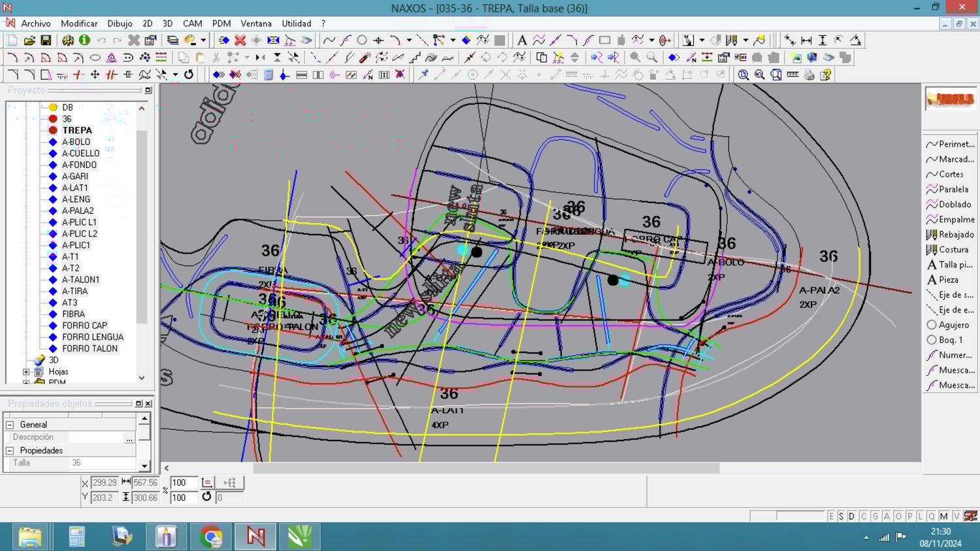Image resolution: width=980 pixels, height=551 pixels.
Task: Open the Dibujo menu
Action: point(120,24)
